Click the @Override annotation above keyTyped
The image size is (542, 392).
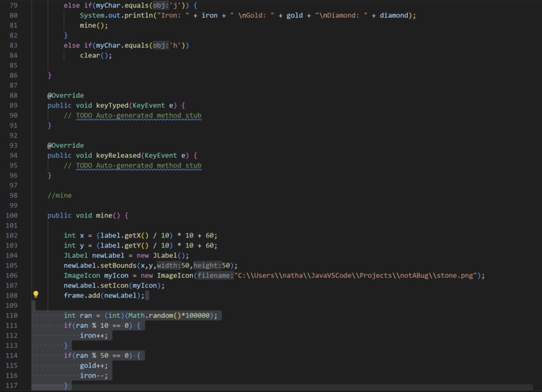66,95
